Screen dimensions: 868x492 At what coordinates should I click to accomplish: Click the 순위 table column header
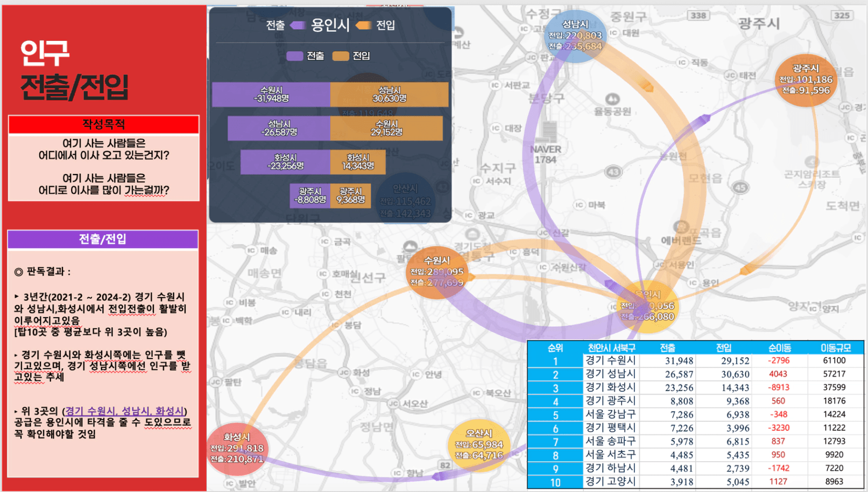pos(555,348)
